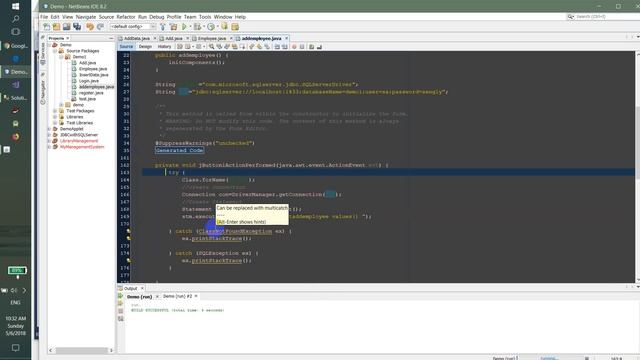The height and width of the screenshot is (360, 640).
Task: Select the Demo (run) output tab
Action: point(139,296)
